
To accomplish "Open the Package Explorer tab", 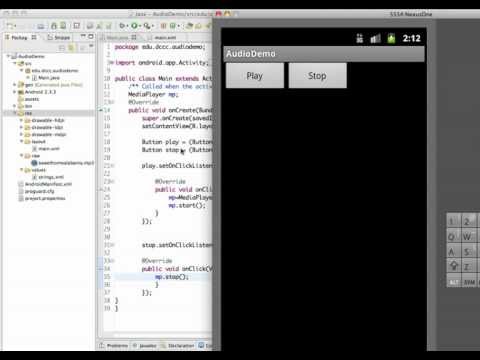I will (20, 37).
